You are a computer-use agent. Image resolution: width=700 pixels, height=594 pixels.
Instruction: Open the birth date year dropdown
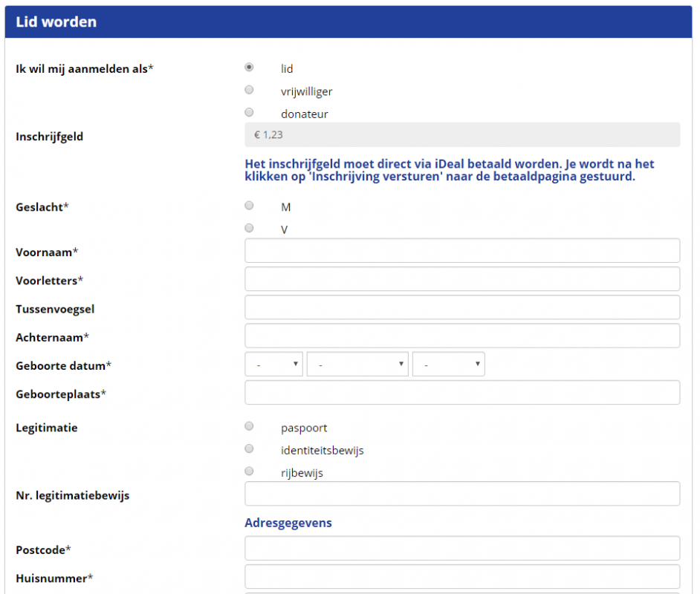(x=448, y=365)
